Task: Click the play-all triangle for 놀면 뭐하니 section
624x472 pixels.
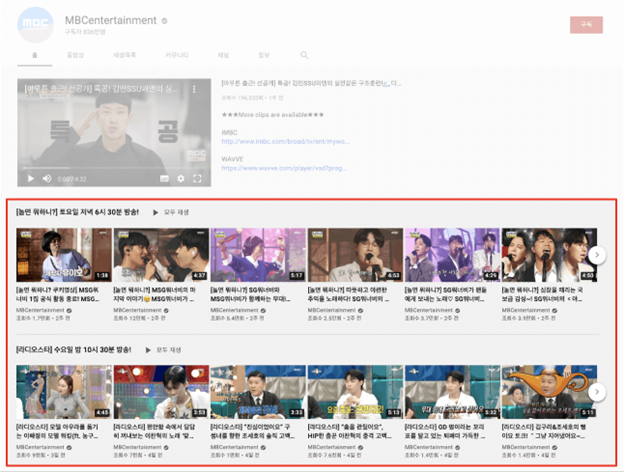Action: [x=156, y=213]
